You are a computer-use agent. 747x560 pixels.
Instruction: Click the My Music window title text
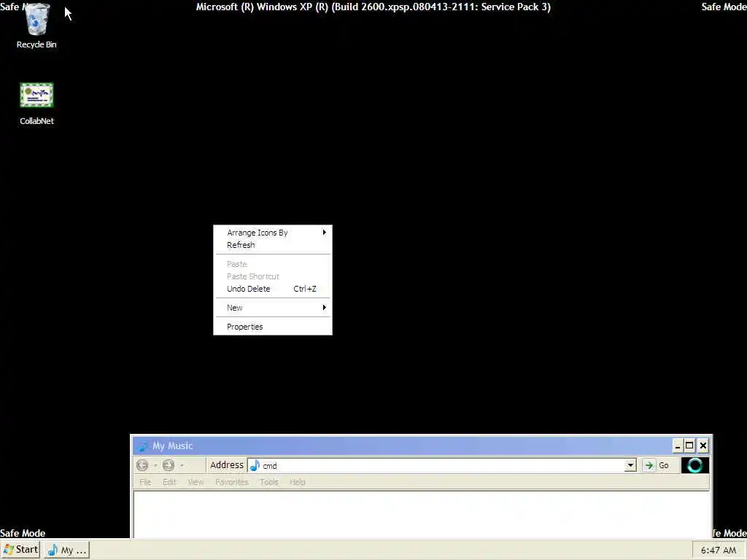172,446
